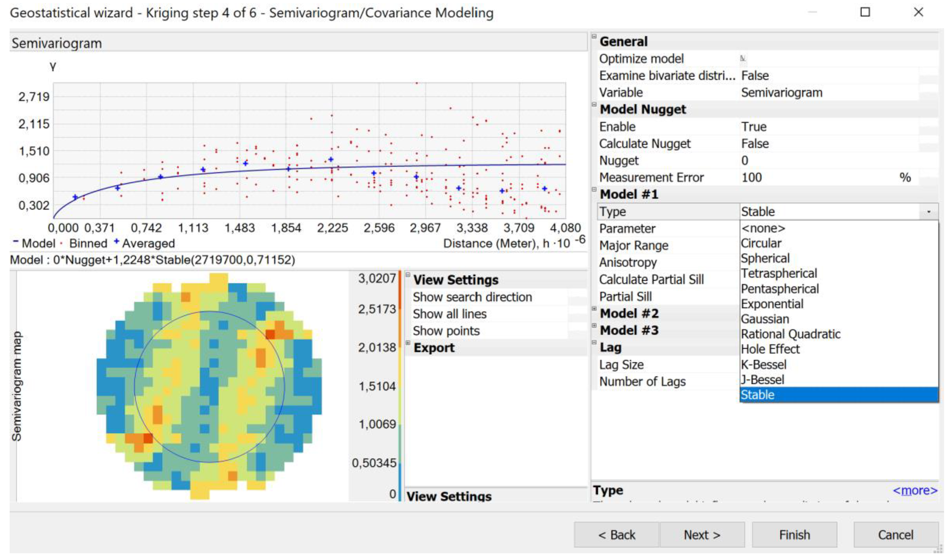Expand the Model #3 section
This screenshot has height=560, width=949.
594,326
